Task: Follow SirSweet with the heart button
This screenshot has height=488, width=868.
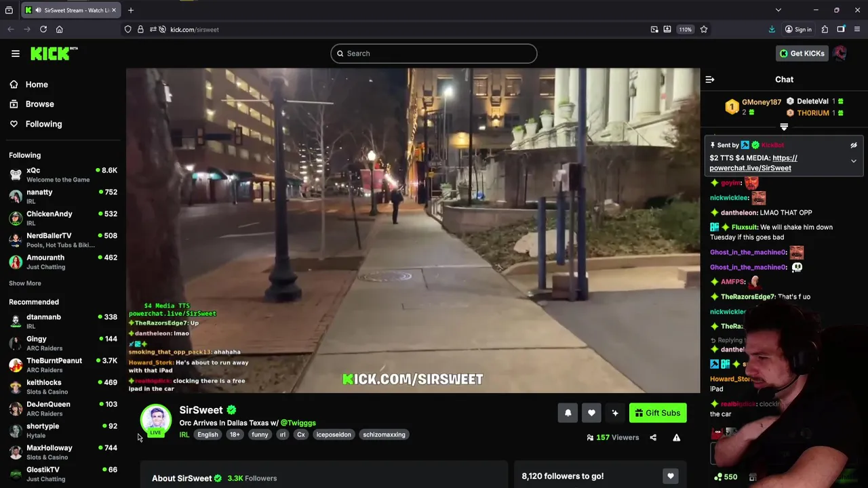Action: tap(591, 413)
